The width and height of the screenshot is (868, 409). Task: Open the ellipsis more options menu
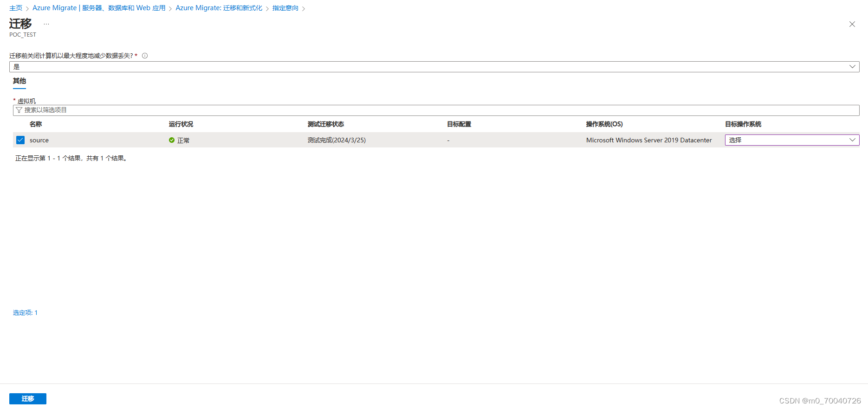click(46, 24)
